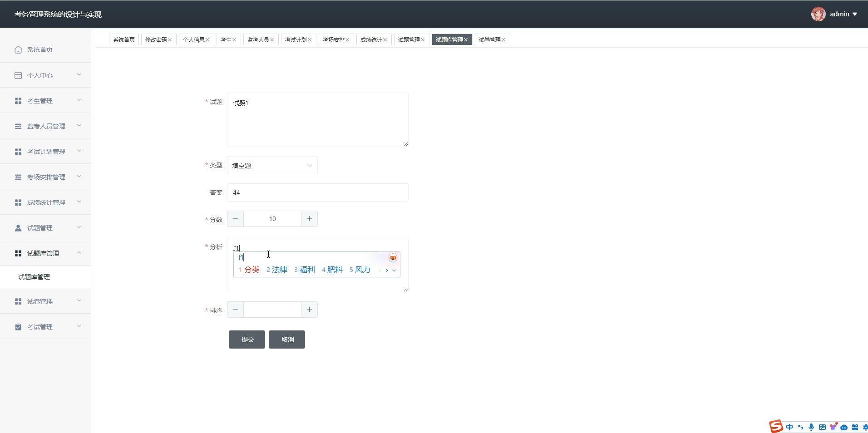868x433 pixels.
Task: Submit the form with 提交 button
Action: pyautogui.click(x=247, y=340)
